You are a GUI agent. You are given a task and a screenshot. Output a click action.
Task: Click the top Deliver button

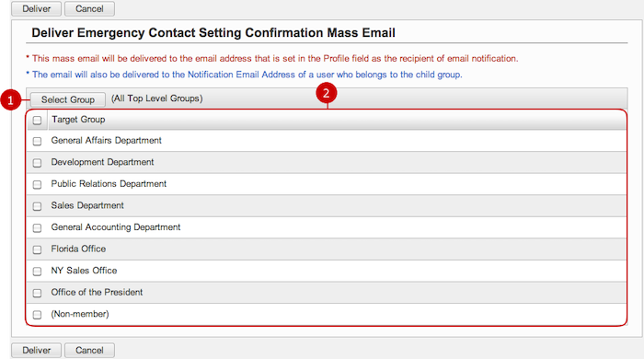click(x=36, y=8)
